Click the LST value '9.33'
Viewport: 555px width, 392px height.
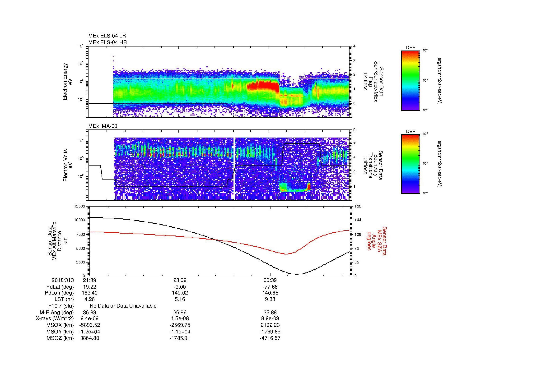pyautogui.click(x=270, y=299)
